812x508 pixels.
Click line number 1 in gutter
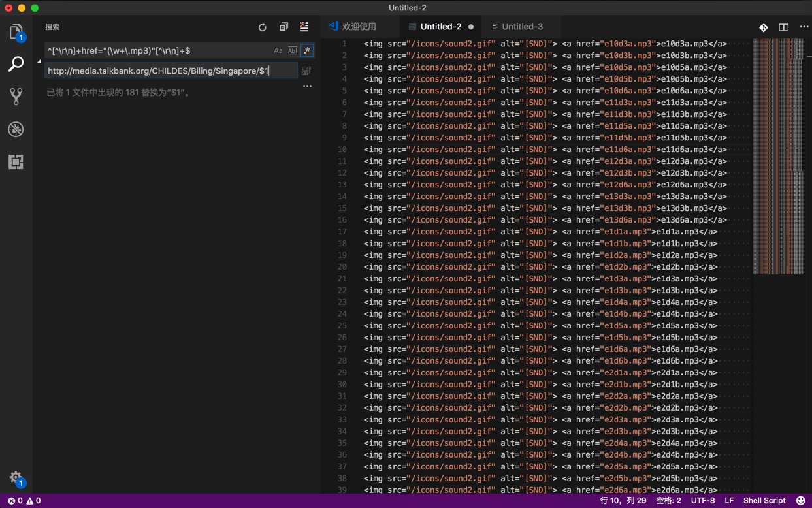[344, 44]
